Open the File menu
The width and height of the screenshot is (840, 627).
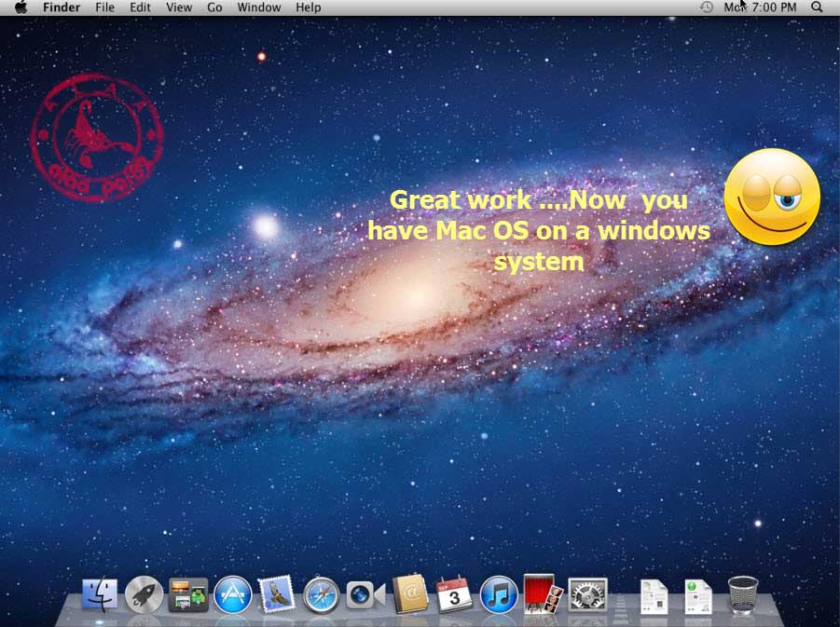point(104,7)
